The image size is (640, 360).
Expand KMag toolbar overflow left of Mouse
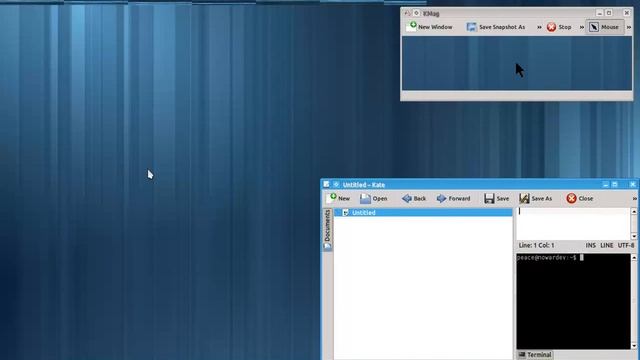(x=582, y=27)
